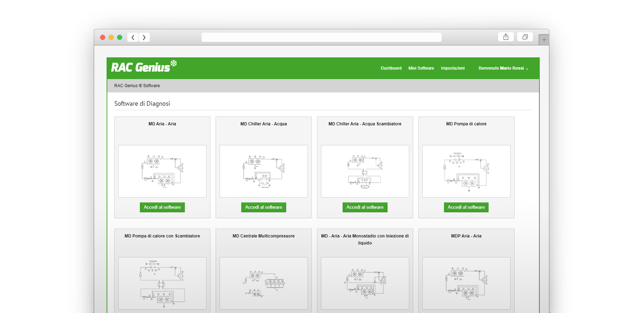The image size is (644, 313).
Task: Click the Safari share icon
Action: point(506,37)
